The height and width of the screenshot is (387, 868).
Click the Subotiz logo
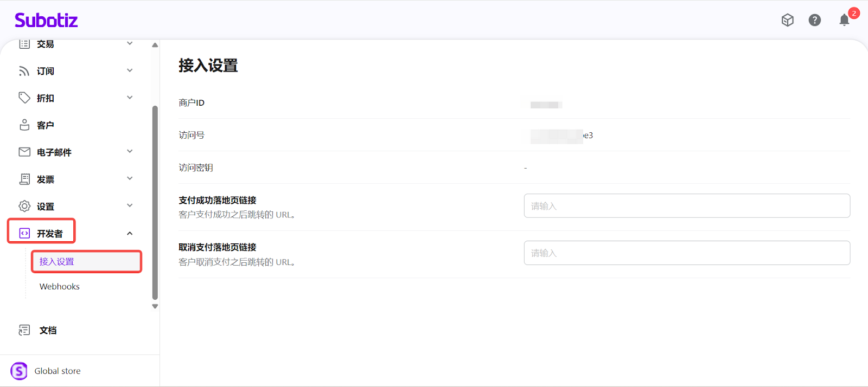pos(46,21)
